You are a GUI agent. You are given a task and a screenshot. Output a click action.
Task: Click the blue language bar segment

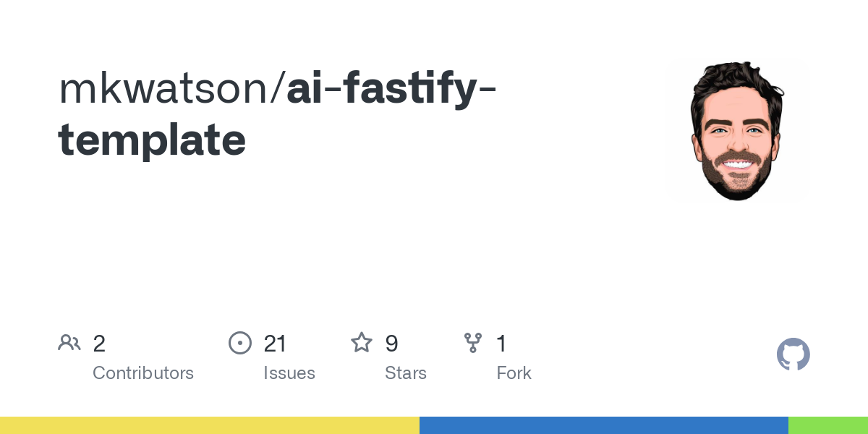pos(604,425)
